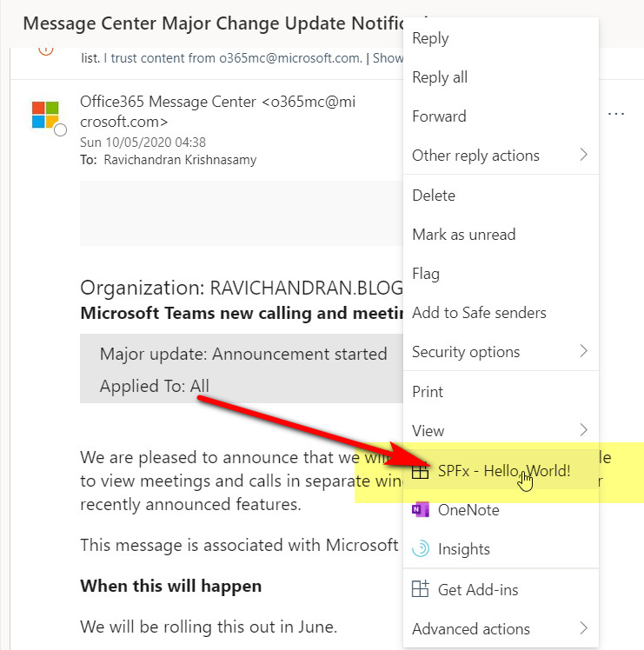Select Print from the context menu
Screen dimensions: 644x650
pyautogui.click(x=428, y=392)
